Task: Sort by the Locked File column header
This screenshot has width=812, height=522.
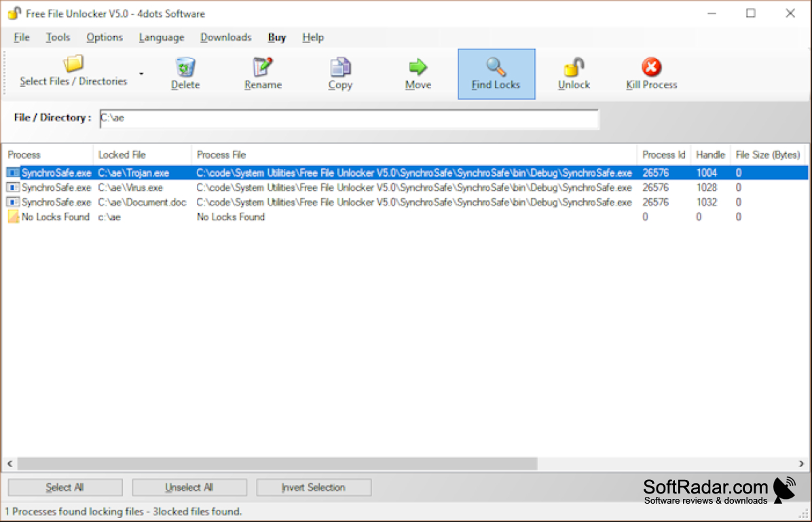Action: 143,155
